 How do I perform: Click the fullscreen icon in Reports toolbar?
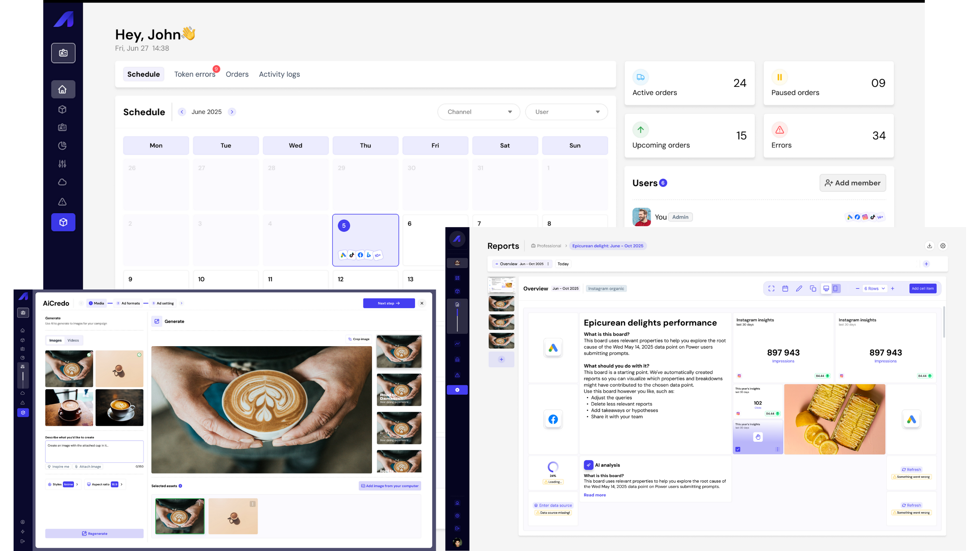[x=771, y=288]
